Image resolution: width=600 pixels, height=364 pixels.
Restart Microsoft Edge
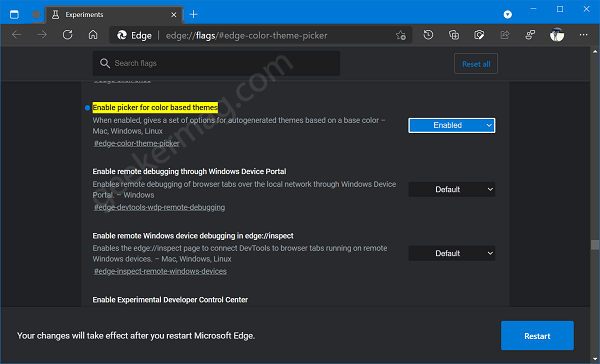pyautogui.click(x=537, y=336)
